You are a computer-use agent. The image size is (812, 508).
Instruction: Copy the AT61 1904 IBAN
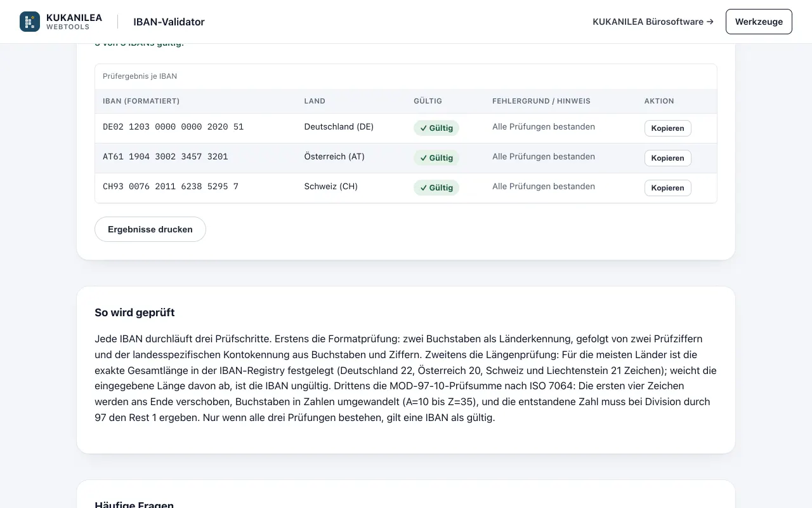point(667,158)
